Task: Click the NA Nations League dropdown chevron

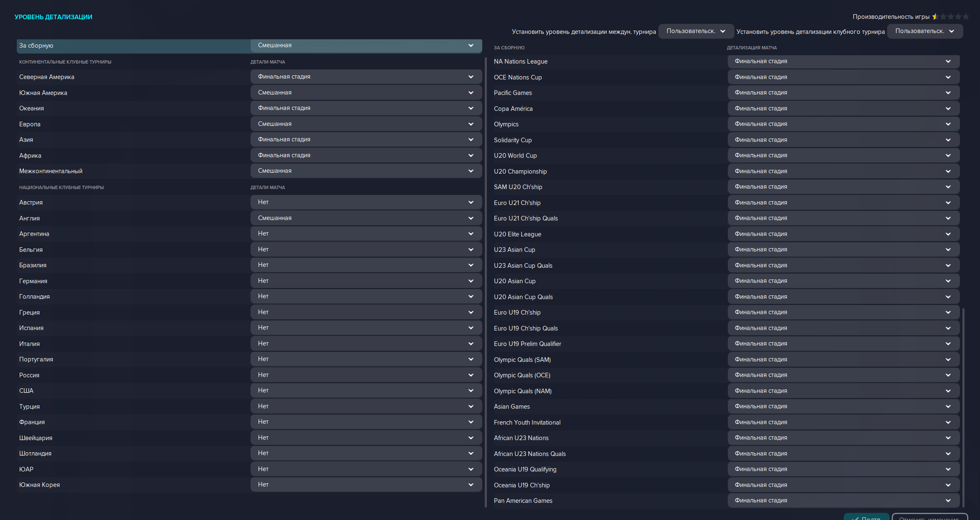Action: coord(948,61)
